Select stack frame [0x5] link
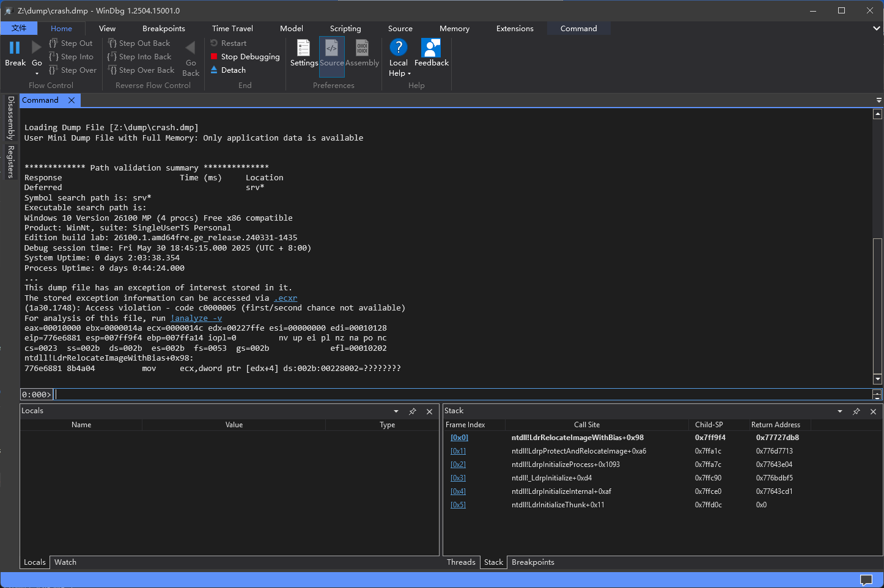884x588 pixels. pos(458,505)
